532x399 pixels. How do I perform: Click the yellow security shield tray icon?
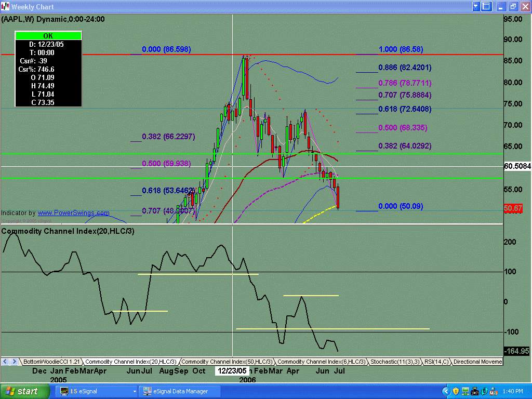pos(456,392)
